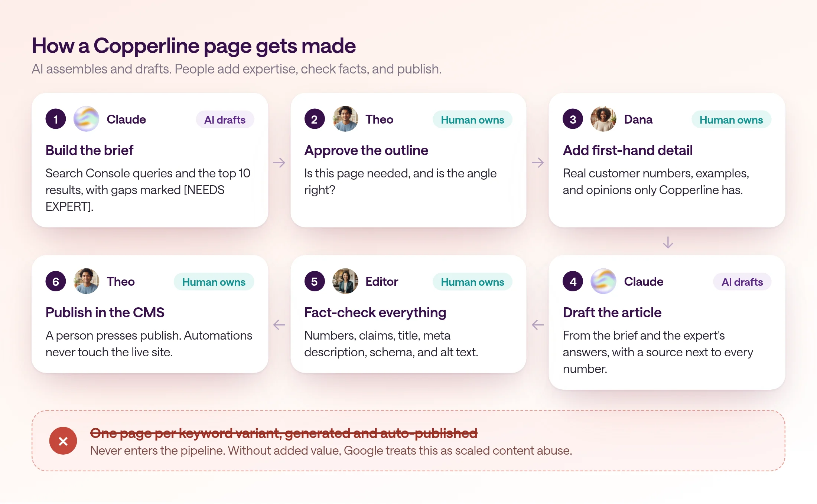817x504 pixels.
Task: Click Claude's avatar in the Draft the article card
Action: [x=603, y=281]
